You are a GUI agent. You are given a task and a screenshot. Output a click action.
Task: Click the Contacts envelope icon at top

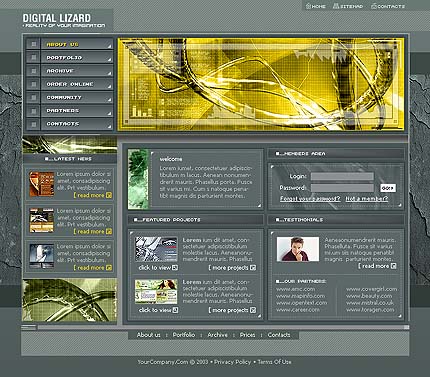click(x=374, y=6)
